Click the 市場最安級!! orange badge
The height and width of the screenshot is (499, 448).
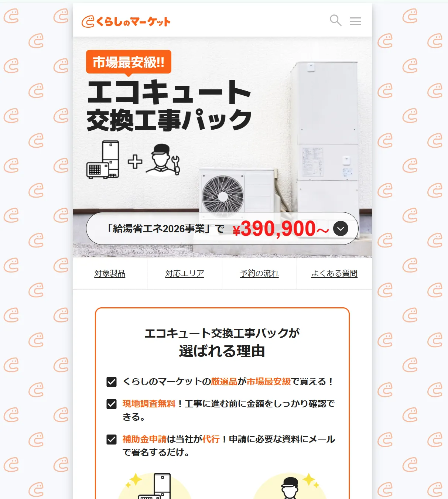[129, 62]
